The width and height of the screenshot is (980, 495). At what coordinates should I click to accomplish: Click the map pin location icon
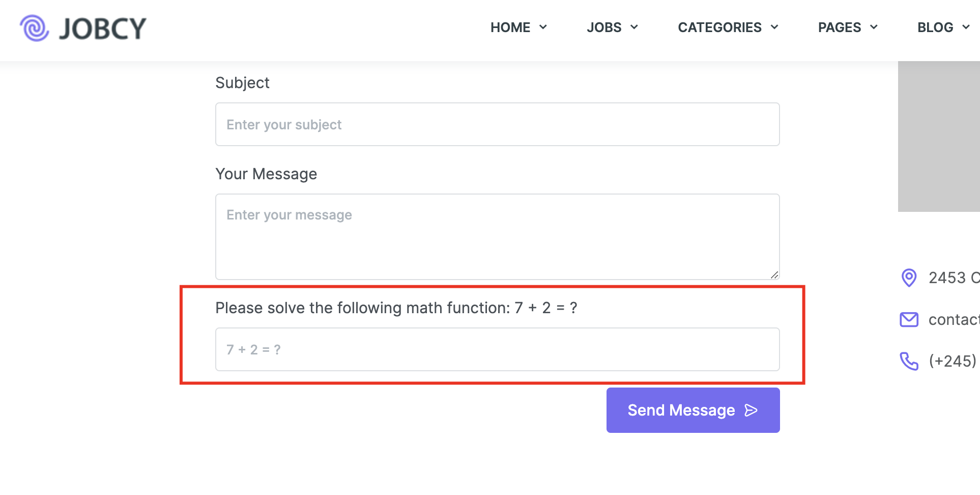coord(909,278)
